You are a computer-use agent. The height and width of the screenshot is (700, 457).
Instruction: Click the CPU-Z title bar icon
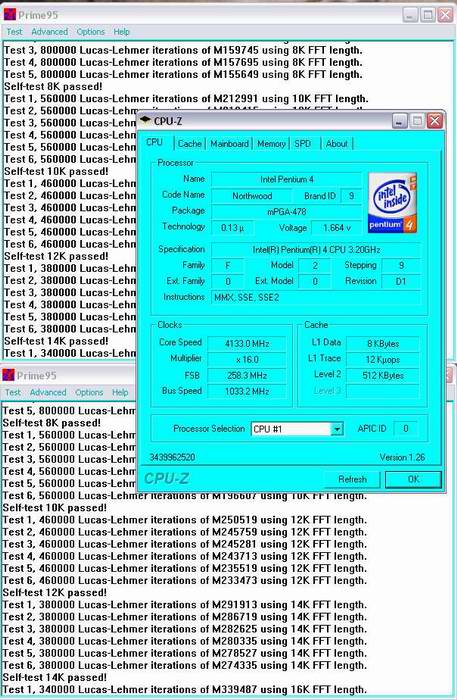pos(145,120)
